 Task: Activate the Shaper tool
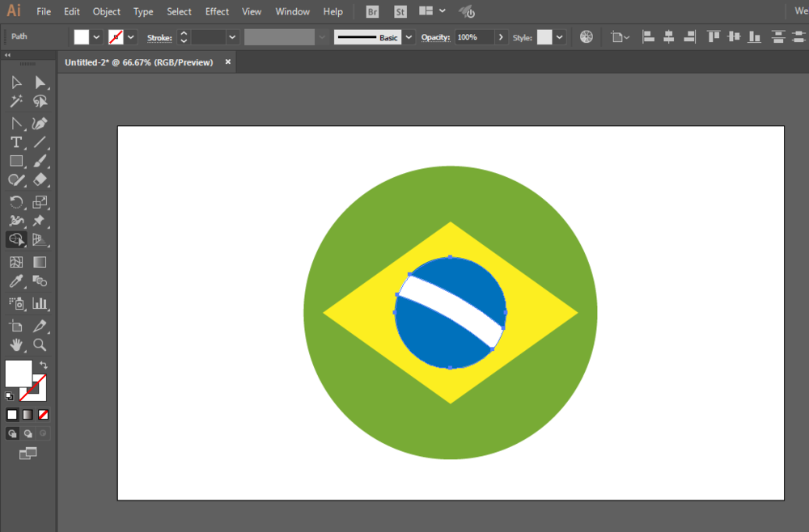click(16, 180)
